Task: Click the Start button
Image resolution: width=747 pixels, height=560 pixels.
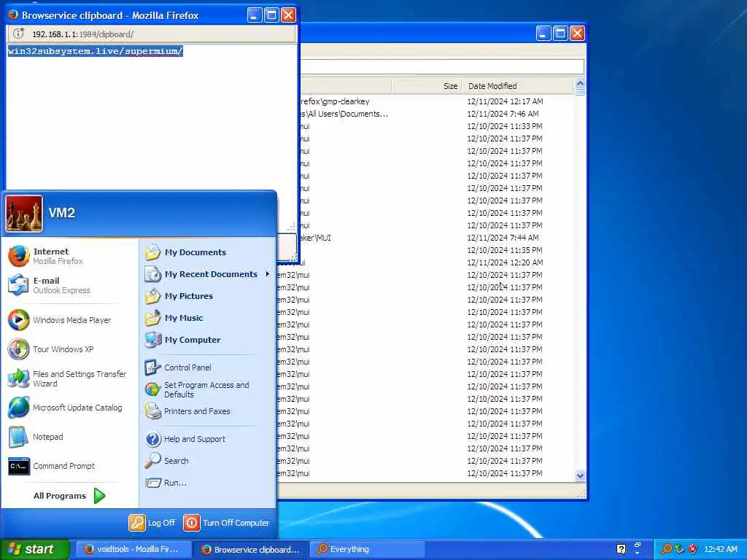Action: (x=34, y=550)
